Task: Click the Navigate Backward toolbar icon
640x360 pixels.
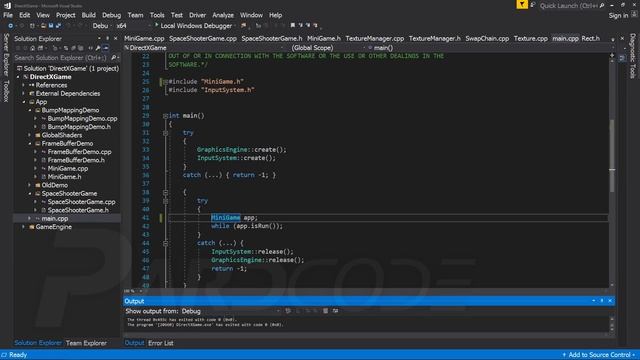Action: point(11,26)
